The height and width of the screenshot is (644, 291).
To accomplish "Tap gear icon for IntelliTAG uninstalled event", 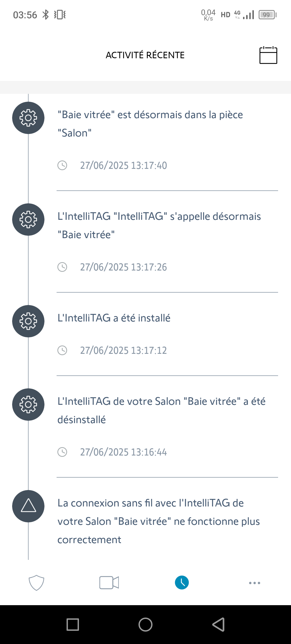I will point(28,405).
